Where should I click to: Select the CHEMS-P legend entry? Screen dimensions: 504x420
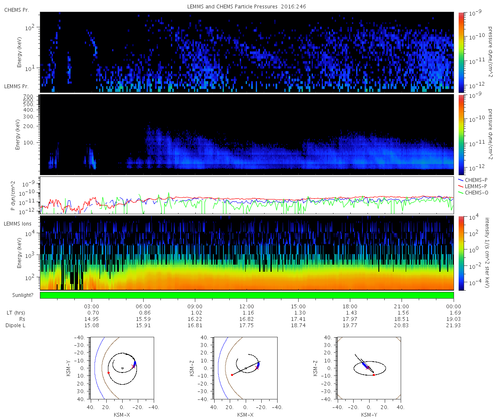point(474,180)
